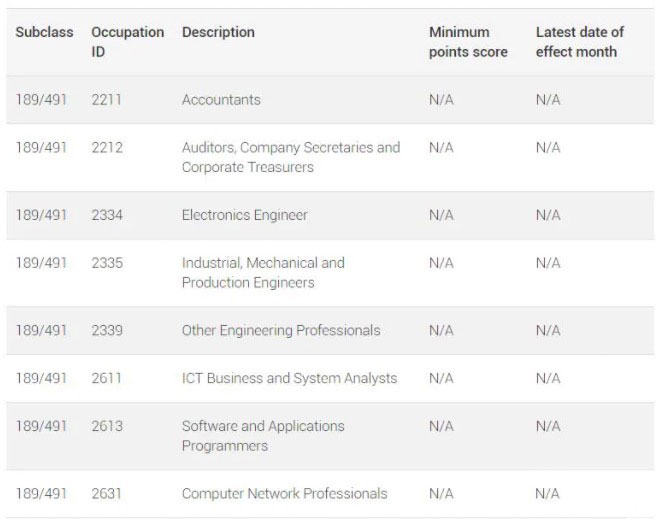The height and width of the screenshot is (529, 666).
Task: Click occupation ID 2211
Action: click(x=106, y=100)
